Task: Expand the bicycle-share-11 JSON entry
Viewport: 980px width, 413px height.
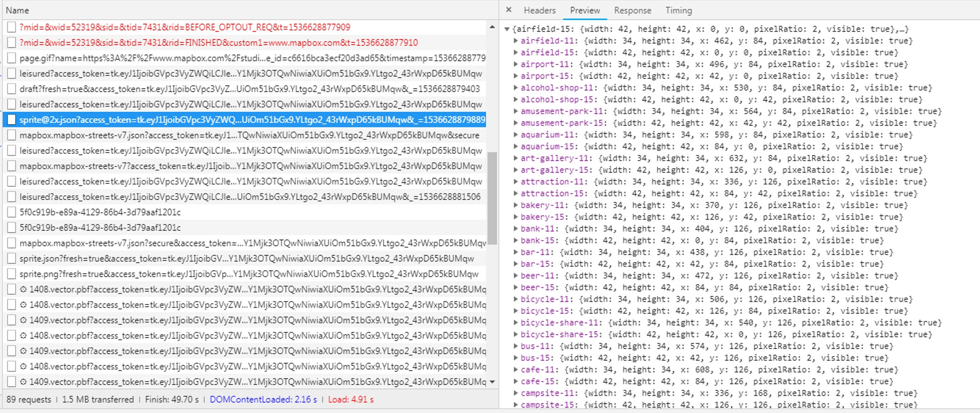Action: [516, 323]
